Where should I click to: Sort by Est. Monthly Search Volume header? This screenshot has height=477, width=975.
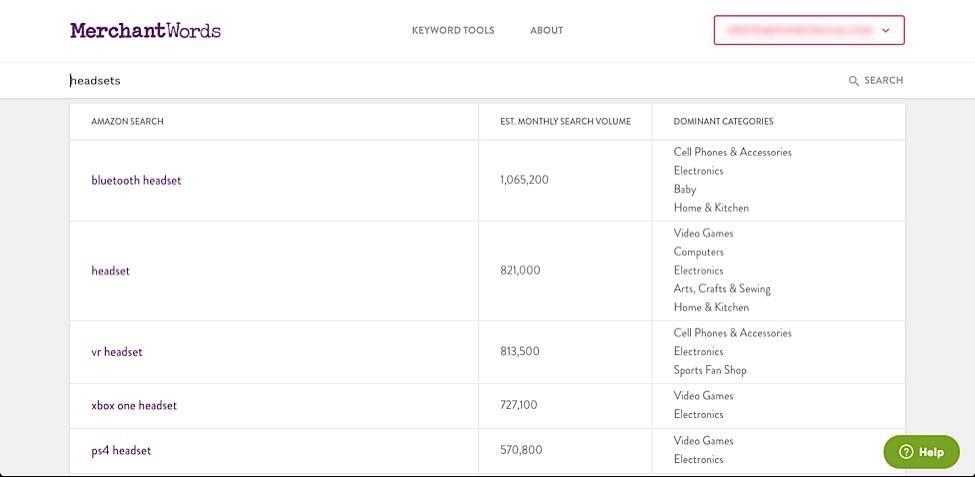coord(565,121)
